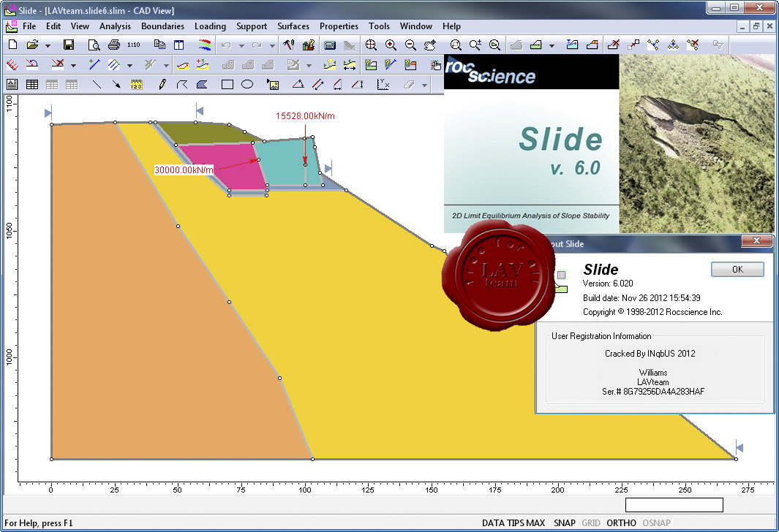
Task: Click the Open folder icon
Action: click(33, 45)
